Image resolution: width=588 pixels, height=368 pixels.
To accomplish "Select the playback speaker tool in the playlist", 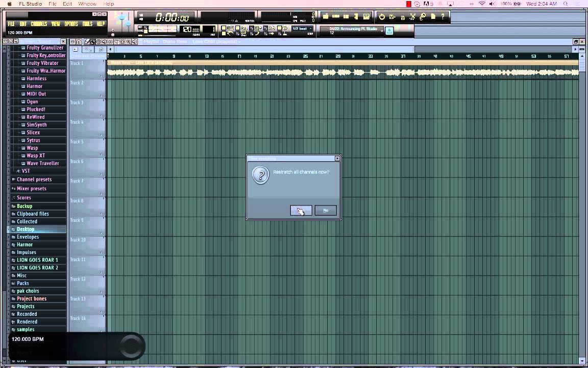I will (134, 42).
